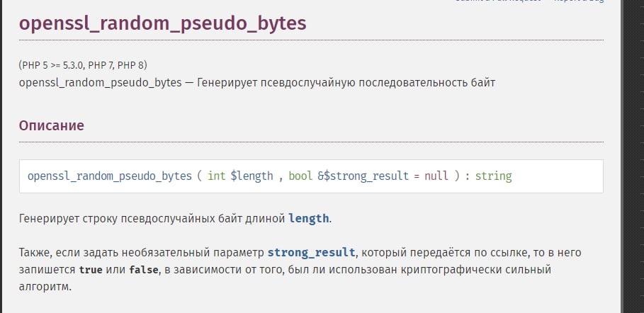Image resolution: width=644 pixels, height=313 pixels.
Task: Click the paragraph starting with Генерирует строку
Action: [x=152, y=218]
